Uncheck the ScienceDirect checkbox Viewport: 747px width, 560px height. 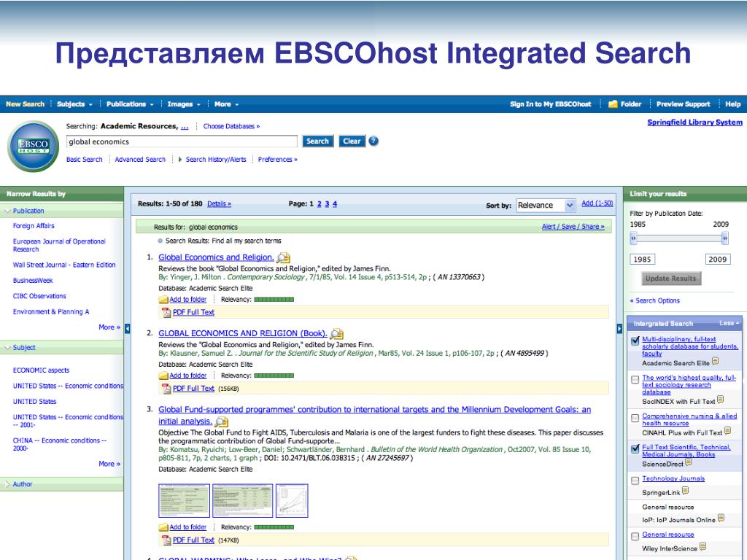(635, 449)
